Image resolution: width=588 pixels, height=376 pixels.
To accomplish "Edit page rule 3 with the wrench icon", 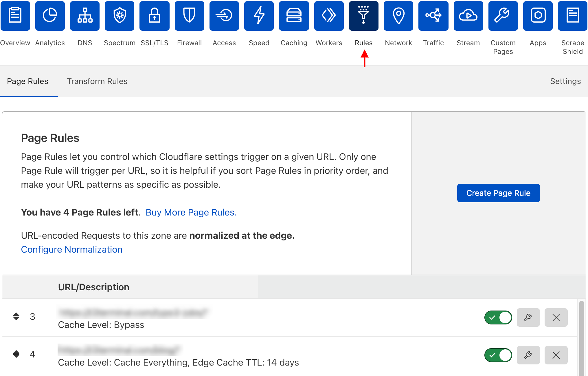I will tap(528, 317).
